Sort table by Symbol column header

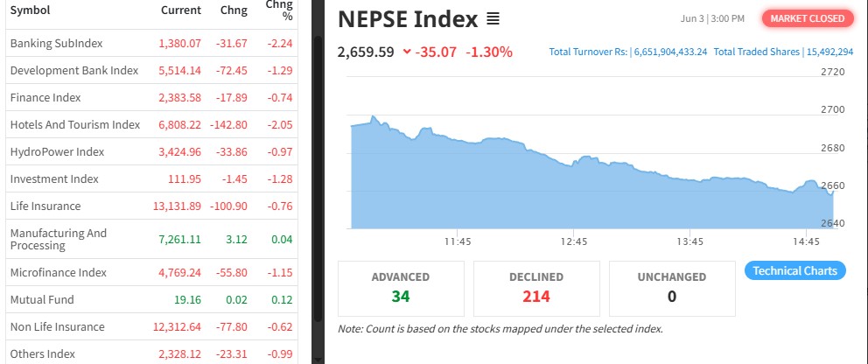(30, 10)
